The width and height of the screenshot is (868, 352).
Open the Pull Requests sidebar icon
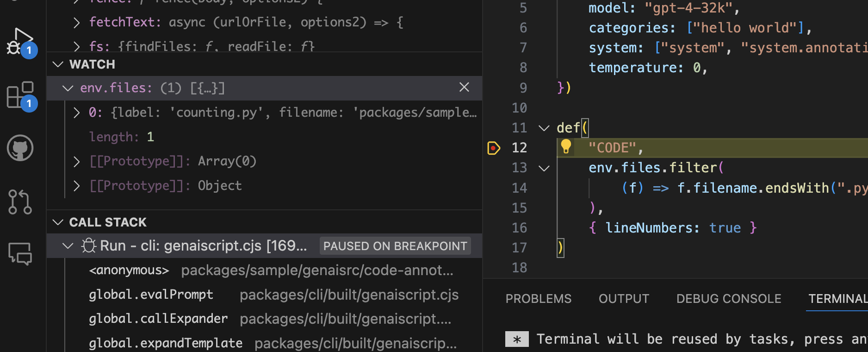tap(20, 202)
